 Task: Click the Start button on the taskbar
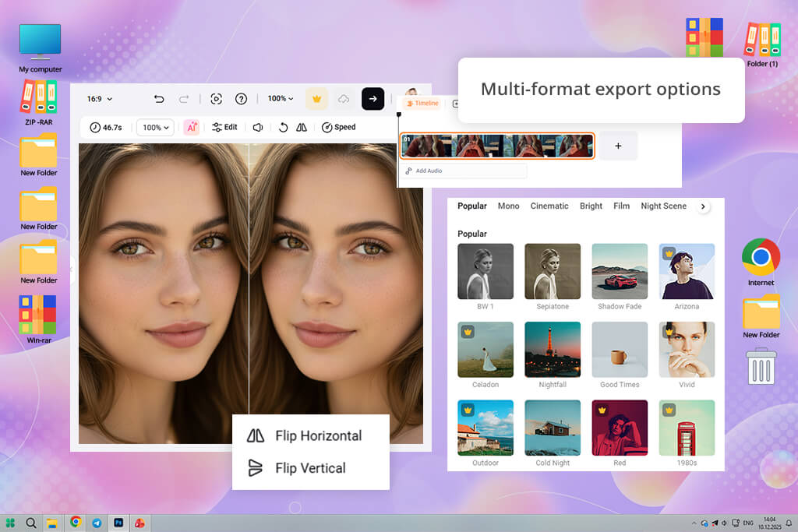point(10,523)
